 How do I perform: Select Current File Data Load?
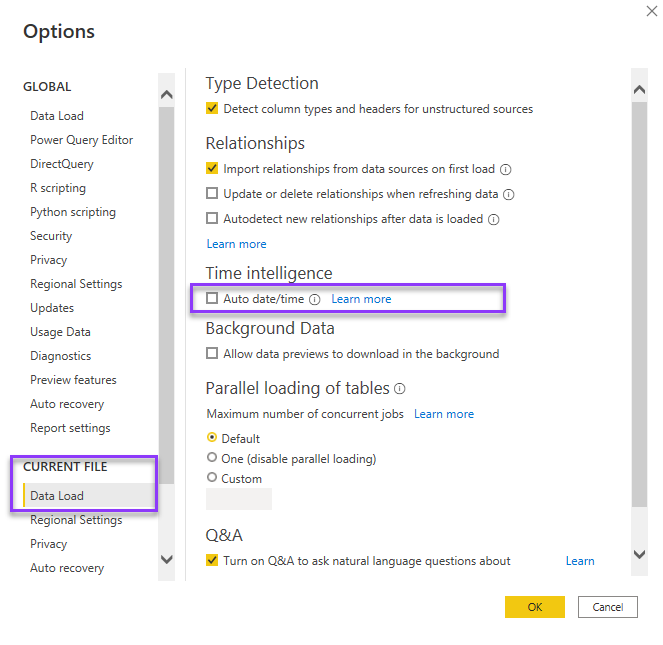coord(89,495)
